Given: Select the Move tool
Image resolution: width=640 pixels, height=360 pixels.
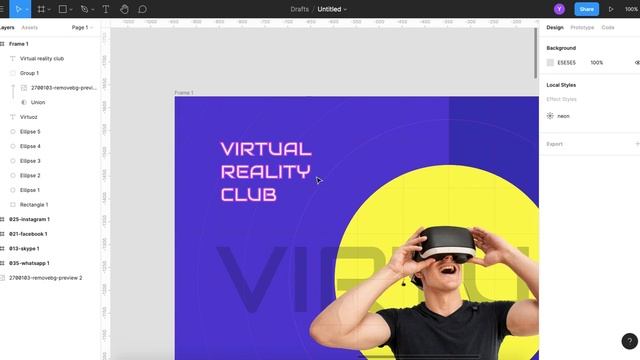Looking at the screenshot, I should click(18, 9).
